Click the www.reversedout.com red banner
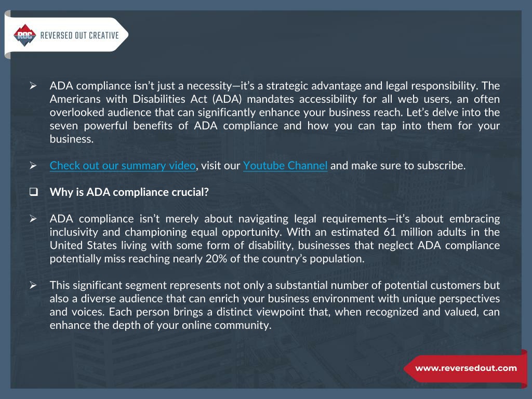This screenshot has height=399, width=532. tap(466, 368)
